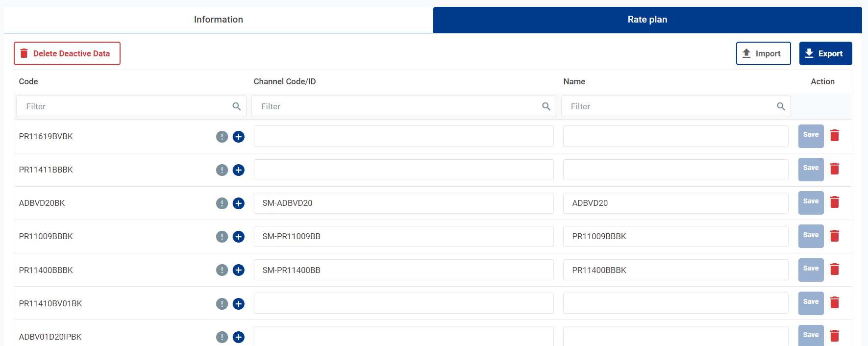
Task: Click the Import button
Action: point(763,53)
